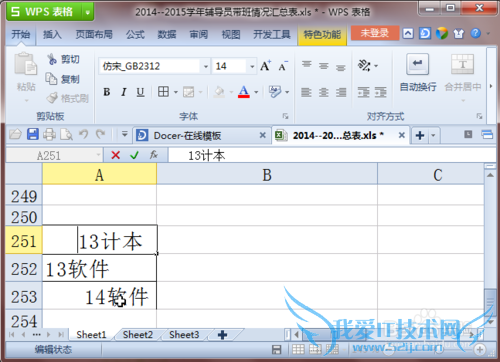Open the 特色功能 ribbon tab
500x362 pixels.
click(322, 35)
